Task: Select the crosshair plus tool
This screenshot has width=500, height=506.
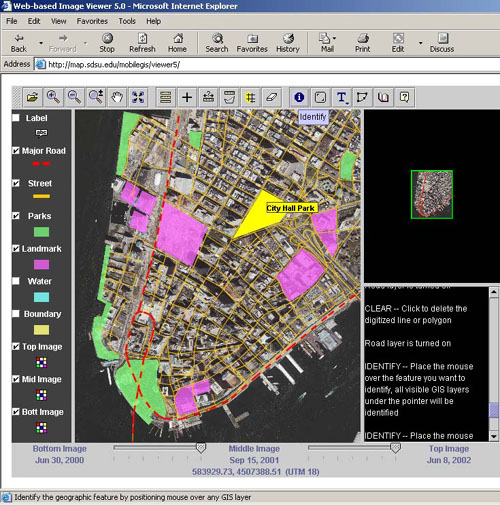Action: coord(187,97)
